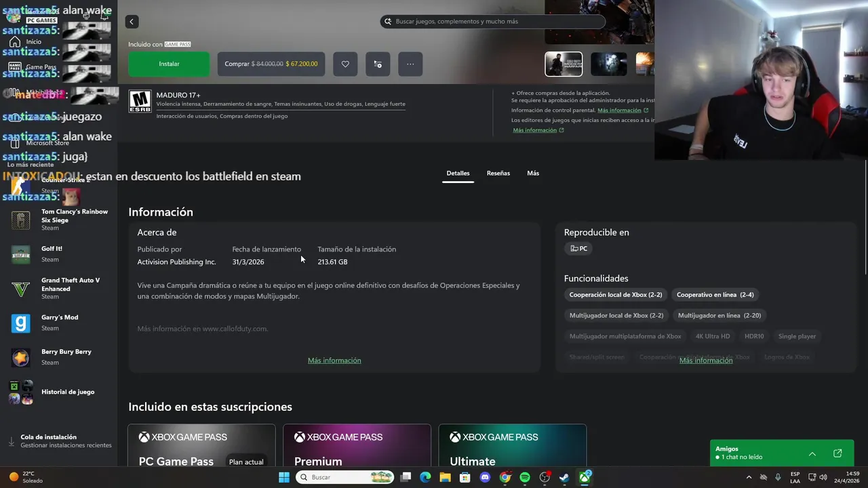
Task: Open parental control Más información link
Action: pyautogui.click(x=623, y=110)
